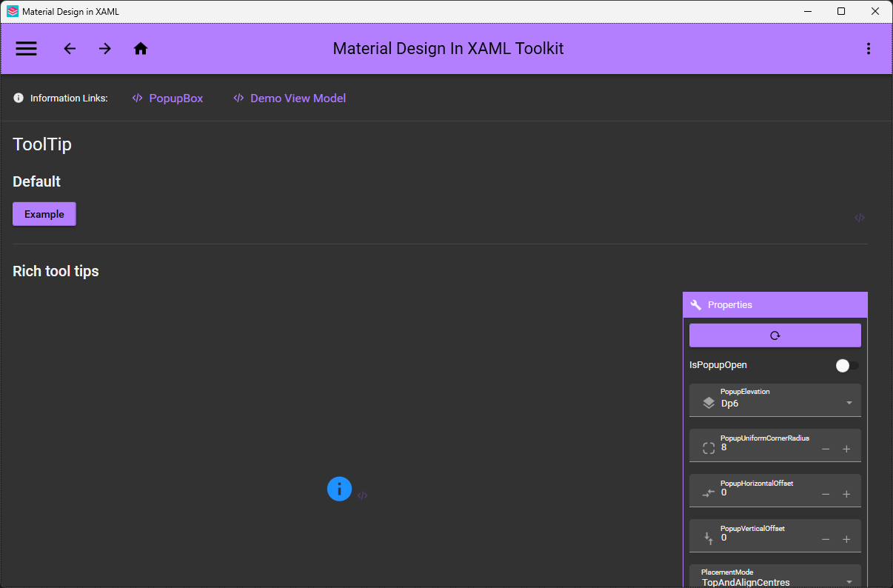
Task: Show XAML code for the Default example
Action: tap(860, 218)
